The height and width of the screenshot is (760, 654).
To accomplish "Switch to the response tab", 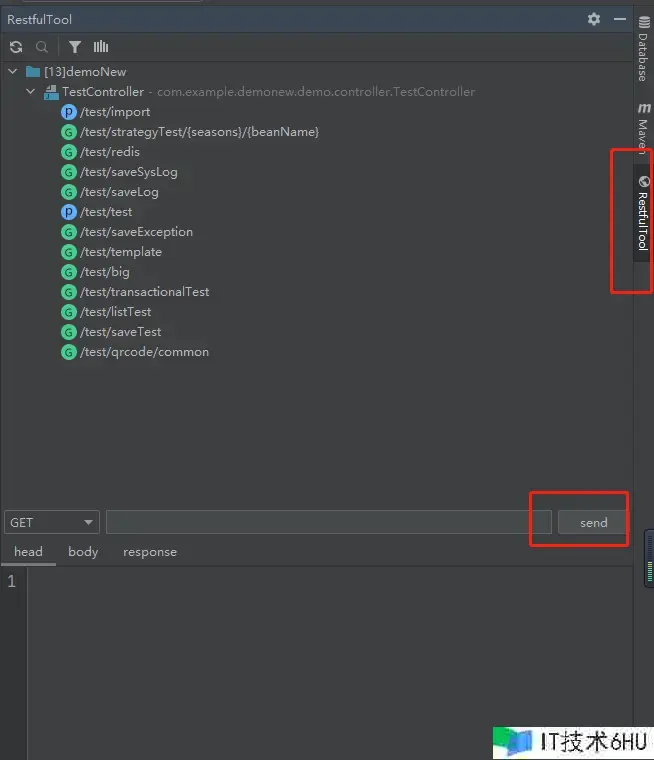I will coord(150,552).
